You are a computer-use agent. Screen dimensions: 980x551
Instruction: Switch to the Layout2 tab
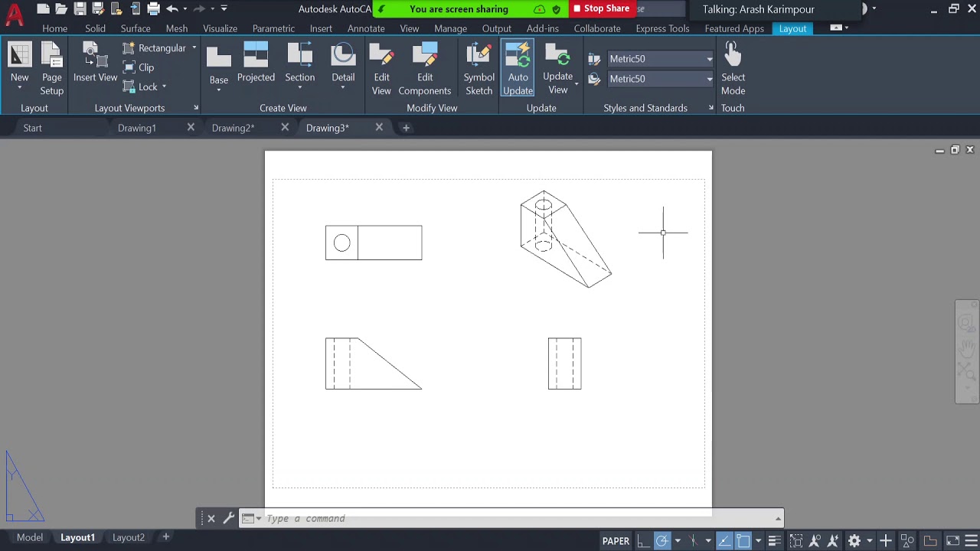[129, 537]
